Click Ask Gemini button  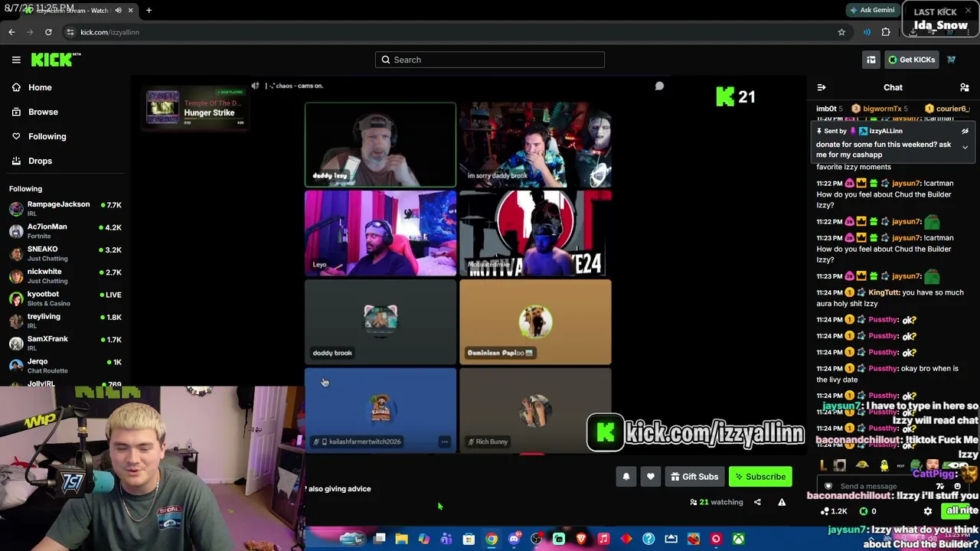[872, 11]
